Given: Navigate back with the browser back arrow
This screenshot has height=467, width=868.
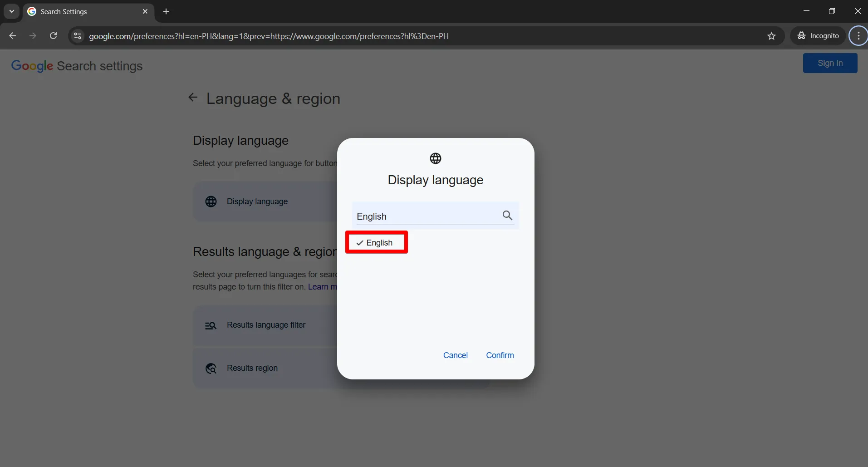Looking at the screenshot, I should [13, 36].
